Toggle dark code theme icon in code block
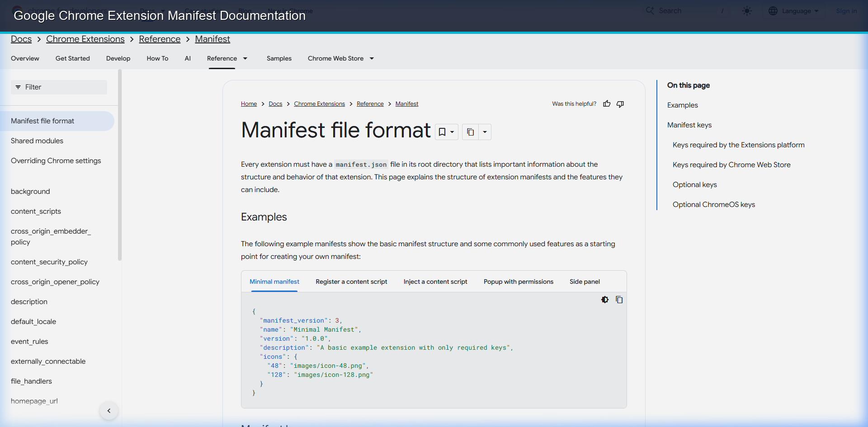The image size is (868, 427). (x=605, y=300)
